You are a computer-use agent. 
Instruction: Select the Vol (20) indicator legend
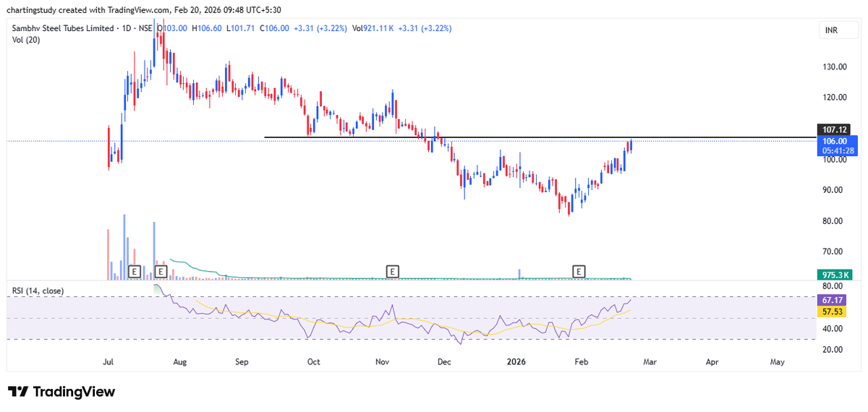25,40
